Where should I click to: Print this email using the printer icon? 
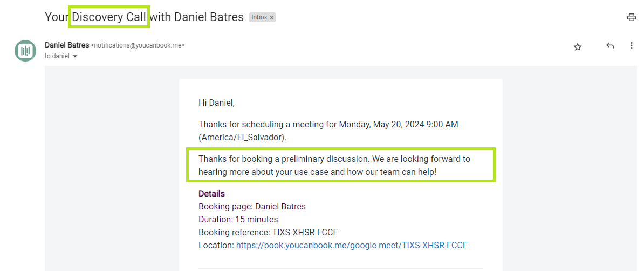point(631,17)
